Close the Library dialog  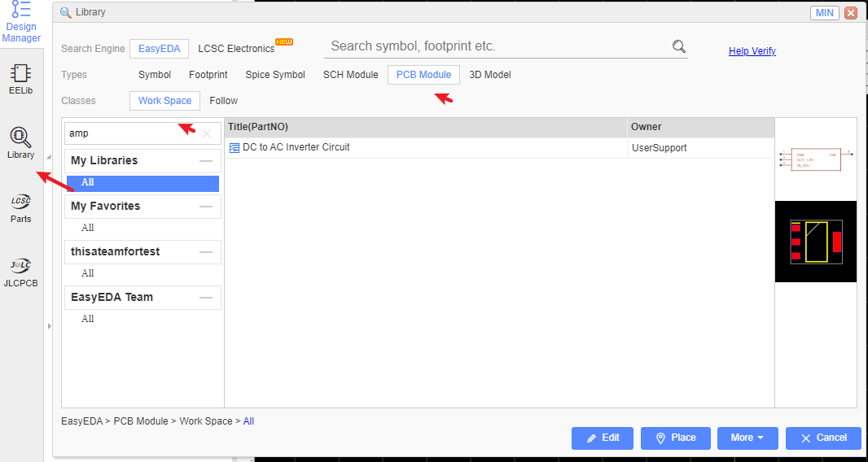(x=851, y=13)
